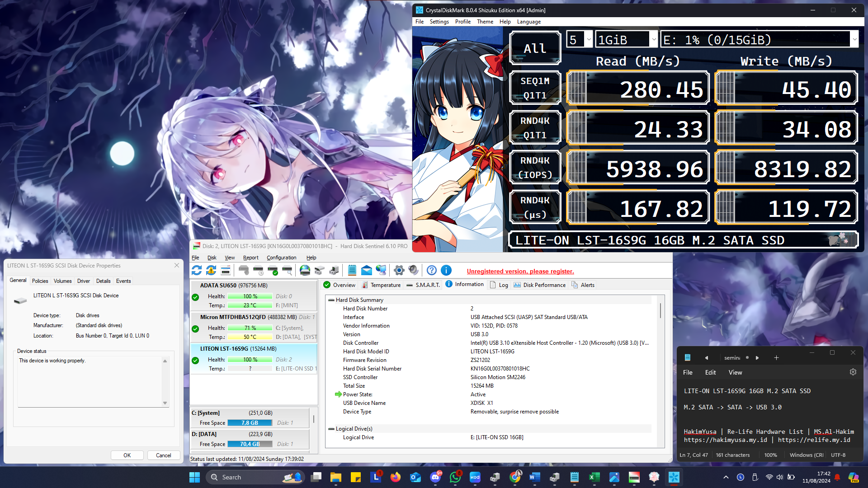Click the disk-with-clock icon in Hard Disk Sentinel toolbar
The image size is (868, 488).
pos(258,270)
